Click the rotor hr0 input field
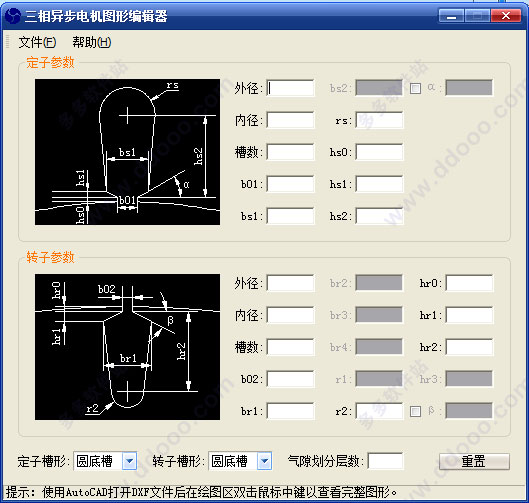 [x=469, y=283]
